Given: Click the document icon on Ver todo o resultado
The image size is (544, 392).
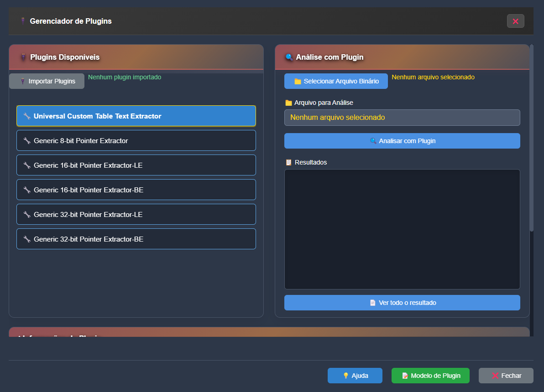Looking at the screenshot, I should (372, 303).
